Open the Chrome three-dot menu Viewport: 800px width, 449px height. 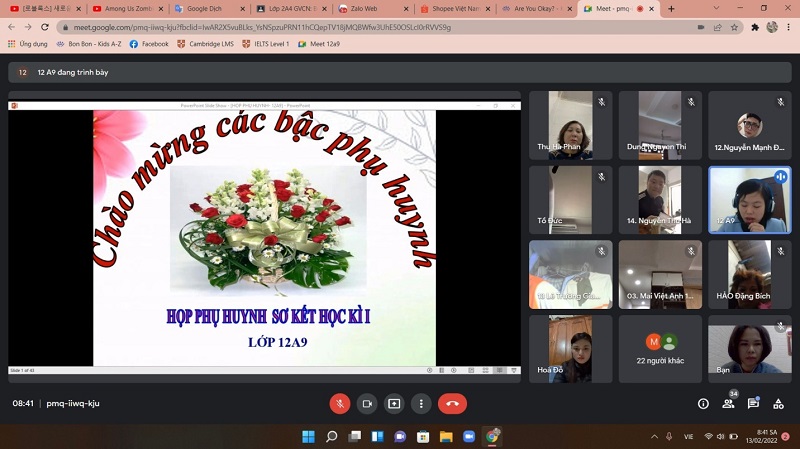[790, 27]
